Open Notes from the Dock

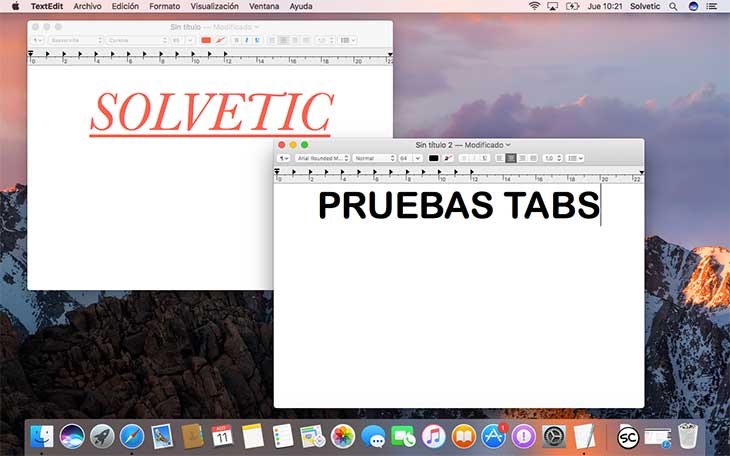pyautogui.click(x=253, y=436)
